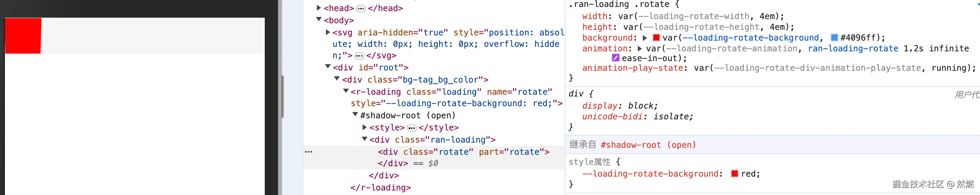Image resolution: width=980 pixels, height=195 pixels.
Task: Edit the ease-in-out timing value
Action: (650, 58)
